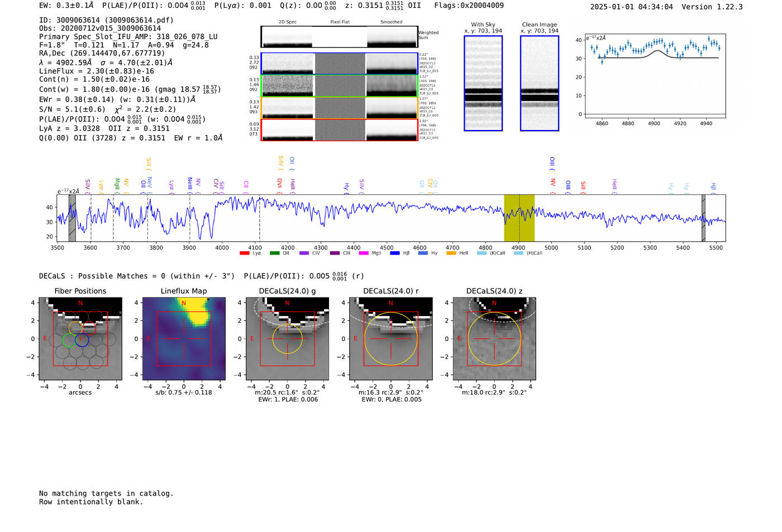Image resolution: width=782 pixels, height=532 pixels.
Task: Click the red-bordered fiber 2D spectrum row
Action: (x=339, y=130)
